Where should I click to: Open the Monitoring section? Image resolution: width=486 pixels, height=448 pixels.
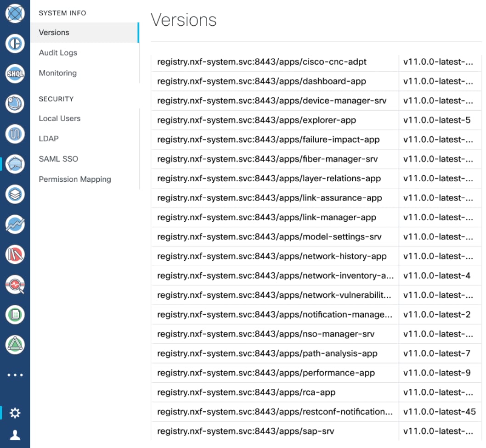[x=57, y=73]
